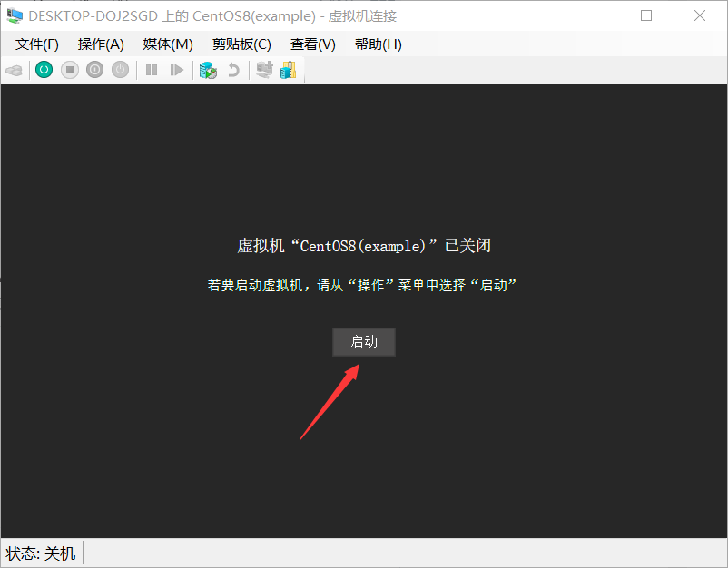Click the Pause toolbar icon

pyautogui.click(x=152, y=70)
